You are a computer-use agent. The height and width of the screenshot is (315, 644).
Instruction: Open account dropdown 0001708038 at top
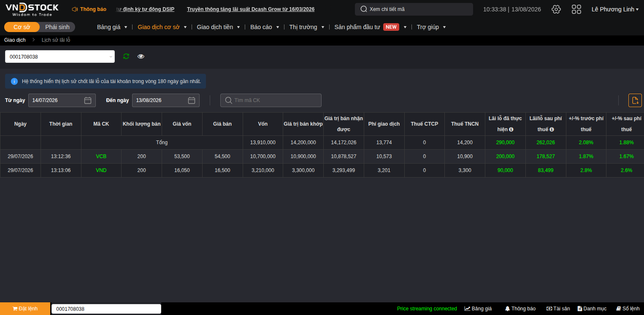click(x=60, y=57)
